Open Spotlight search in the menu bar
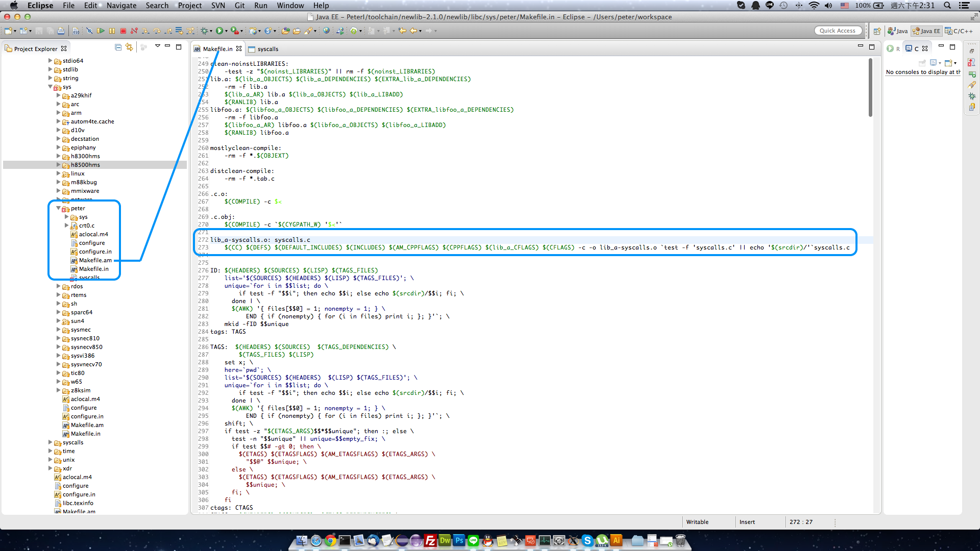This screenshot has width=980, height=551. [947, 6]
